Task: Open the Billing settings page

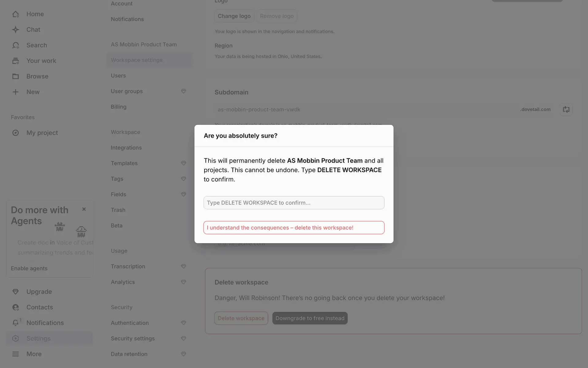Action: (119, 107)
